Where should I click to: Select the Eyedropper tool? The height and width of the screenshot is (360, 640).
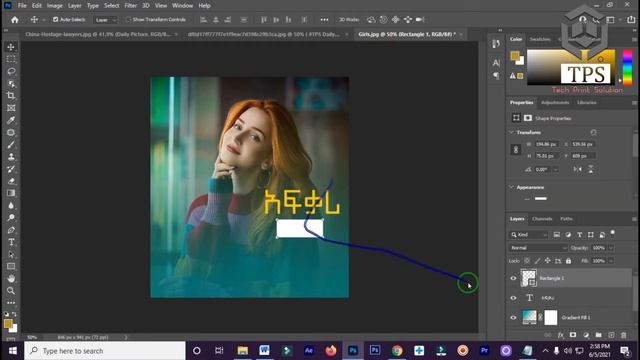pyautogui.click(x=11, y=120)
